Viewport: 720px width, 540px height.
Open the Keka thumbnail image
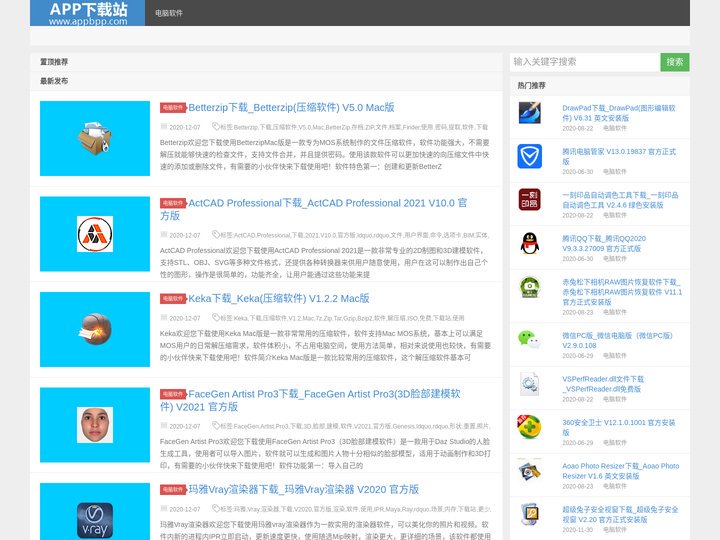(x=95, y=329)
